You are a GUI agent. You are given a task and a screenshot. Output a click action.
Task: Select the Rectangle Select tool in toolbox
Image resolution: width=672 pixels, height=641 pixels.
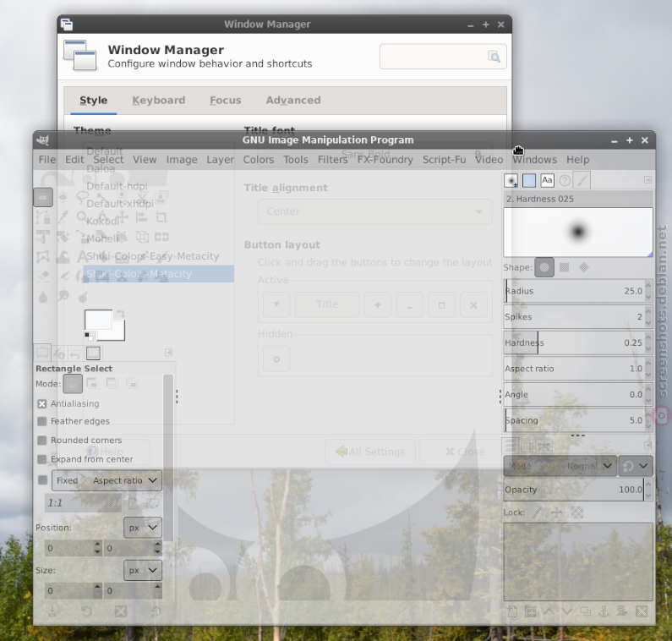[x=43, y=198]
